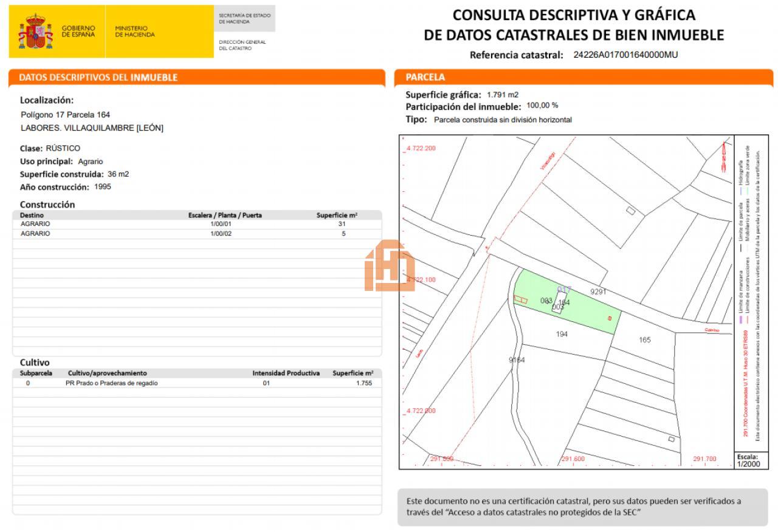Click 'Secretaría de Estado de Hacienda' label
The width and height of the screenshot is (778, 532).
point(244,18)
